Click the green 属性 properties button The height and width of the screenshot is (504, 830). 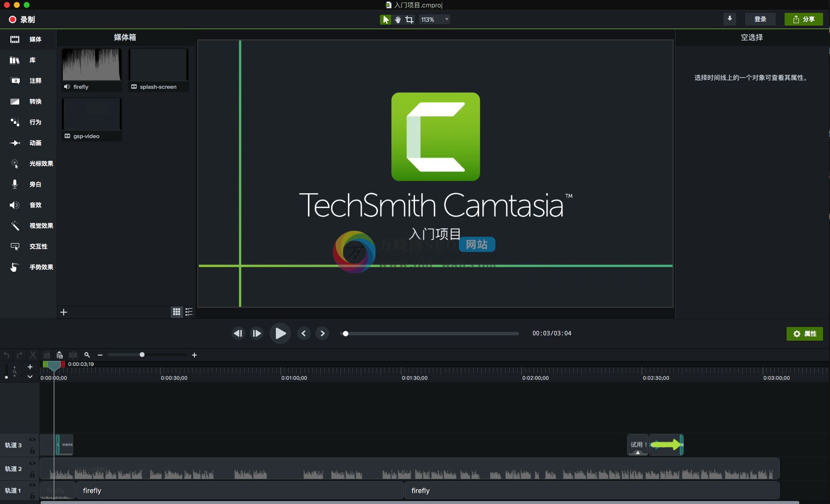[x=804, y=334]
